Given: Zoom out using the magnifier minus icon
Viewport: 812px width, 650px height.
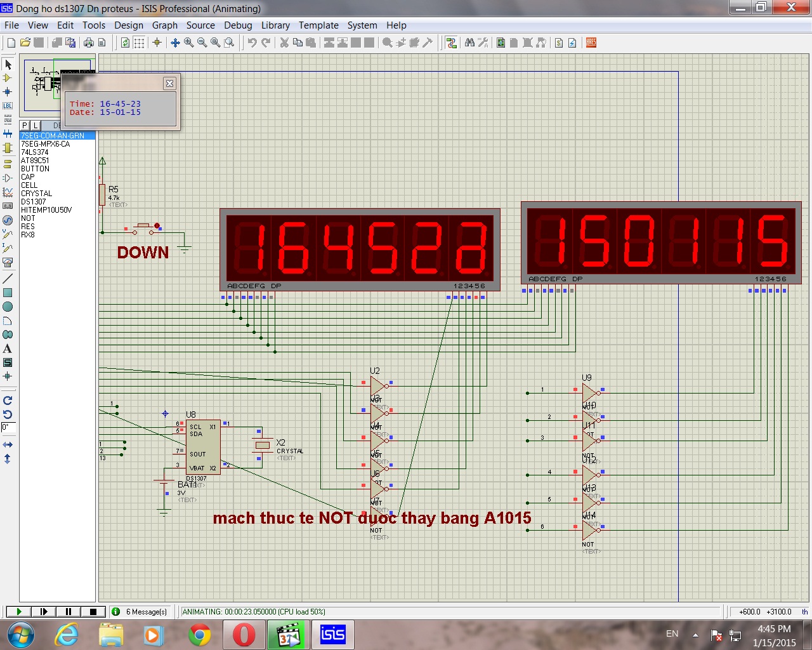Looking at the screenshot, I should (x=202, y=43).
